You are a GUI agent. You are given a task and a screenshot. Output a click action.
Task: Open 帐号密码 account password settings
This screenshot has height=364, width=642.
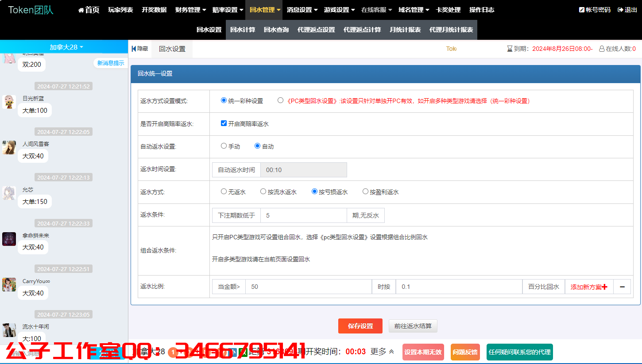tap(595, 10)
